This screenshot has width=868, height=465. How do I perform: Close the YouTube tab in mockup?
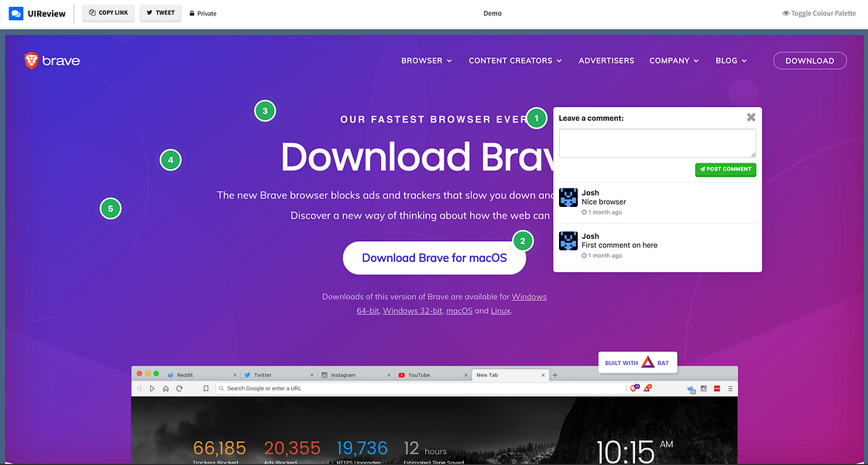(x=465, y=375)
